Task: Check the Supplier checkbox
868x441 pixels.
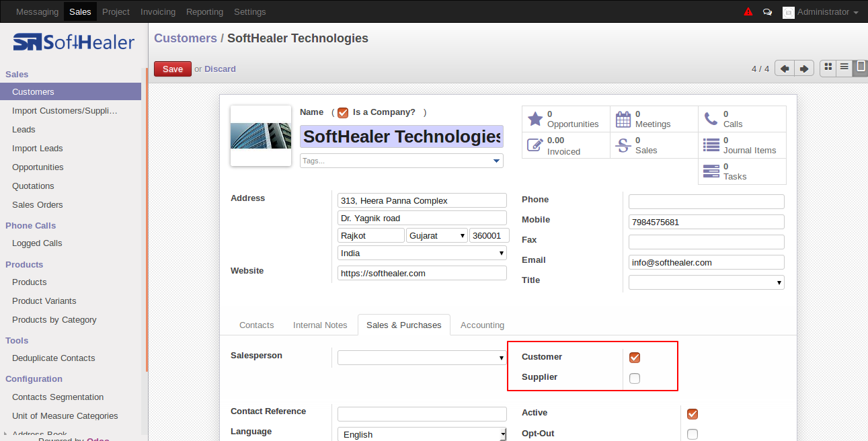Action: 635,378
